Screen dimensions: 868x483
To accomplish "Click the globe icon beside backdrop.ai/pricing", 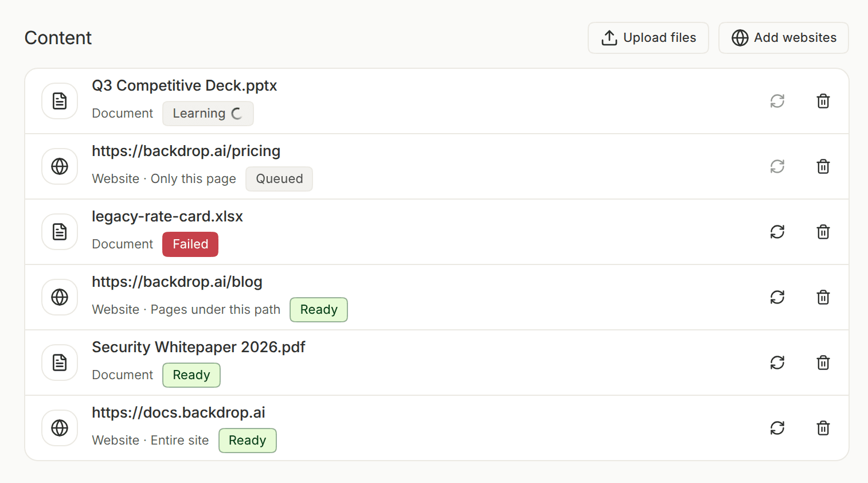I will [60, 166].
